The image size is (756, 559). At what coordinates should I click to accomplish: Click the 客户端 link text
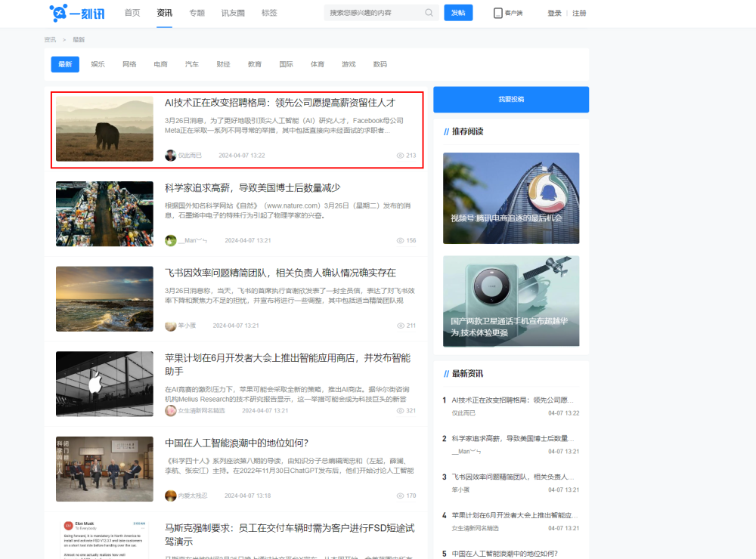(x=513, y=13)
